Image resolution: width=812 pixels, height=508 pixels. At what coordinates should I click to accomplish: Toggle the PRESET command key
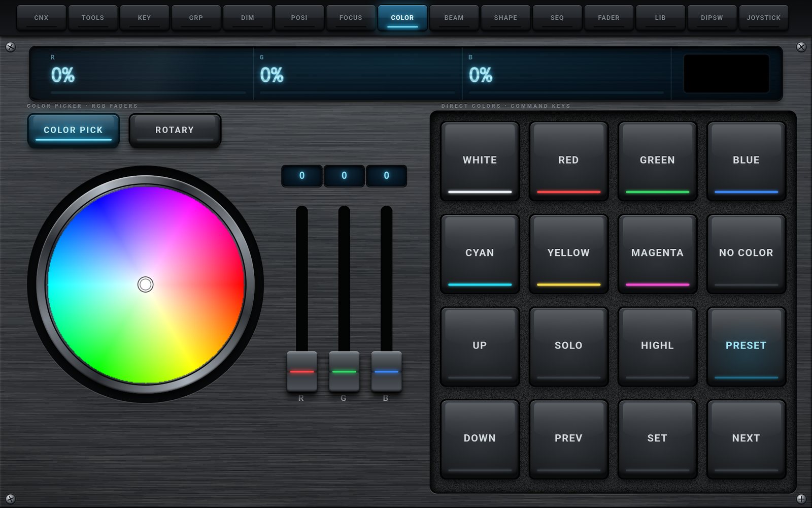coord(746,346)
